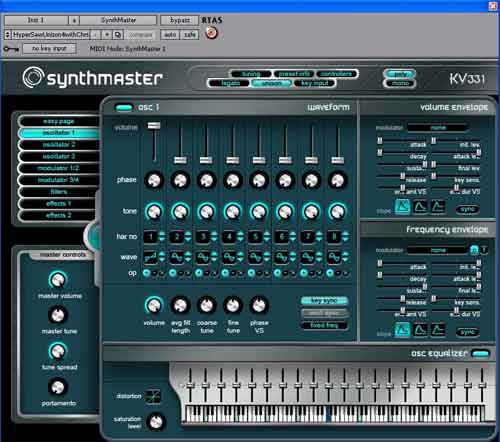Open the modulator 1/2 page
Screen dimensions: 500x442
point(59,168)
